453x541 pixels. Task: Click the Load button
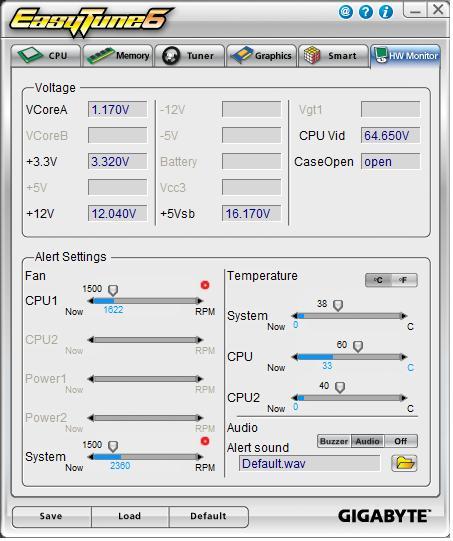tap(130, 516)
